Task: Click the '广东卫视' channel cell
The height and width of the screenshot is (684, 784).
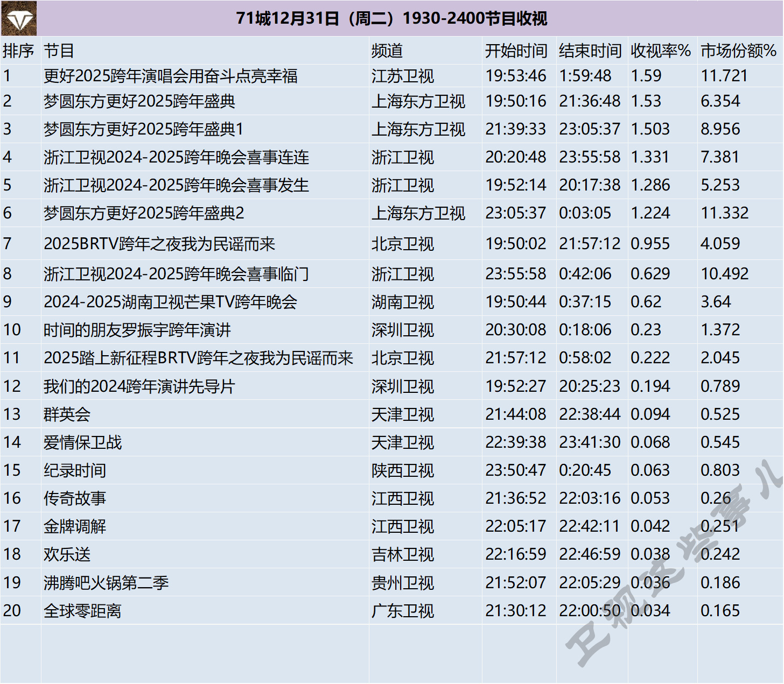Action: click(x=403, y=611)
